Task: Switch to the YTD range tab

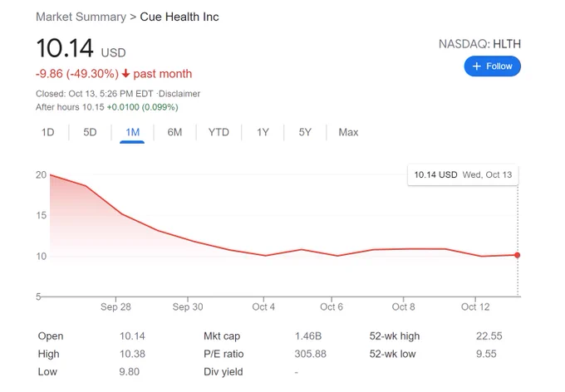Action: 219,132
